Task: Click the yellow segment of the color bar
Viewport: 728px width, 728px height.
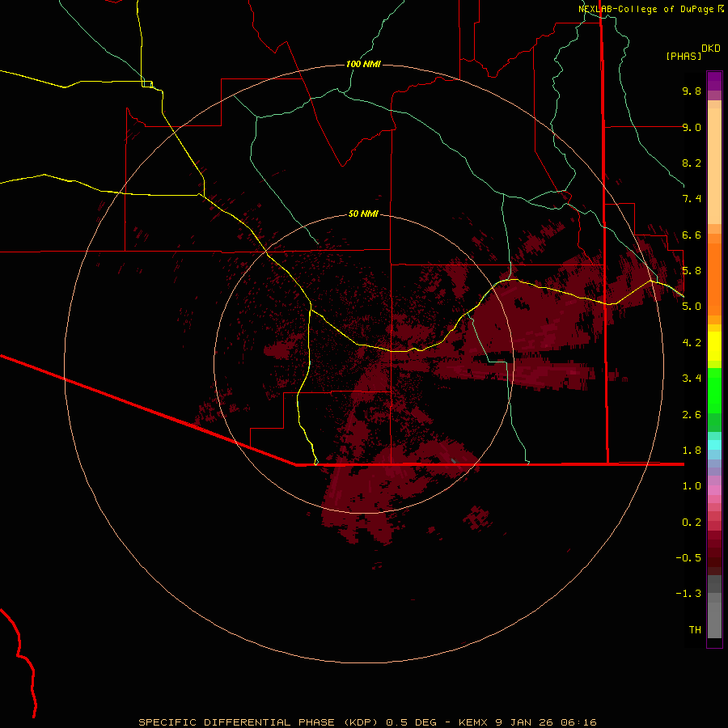Action: [x=714, y=346]
